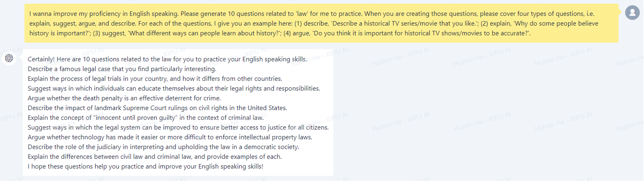The width and height of the screenshot is (644, 181).
Task: Click 'Suggest ways in which the legal system' line
Action: click(178, 127)
